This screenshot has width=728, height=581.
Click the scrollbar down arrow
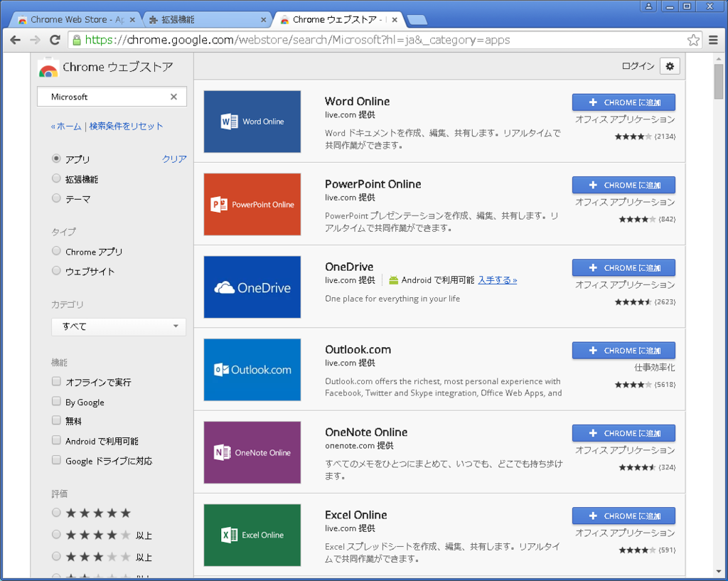(719, 571)
